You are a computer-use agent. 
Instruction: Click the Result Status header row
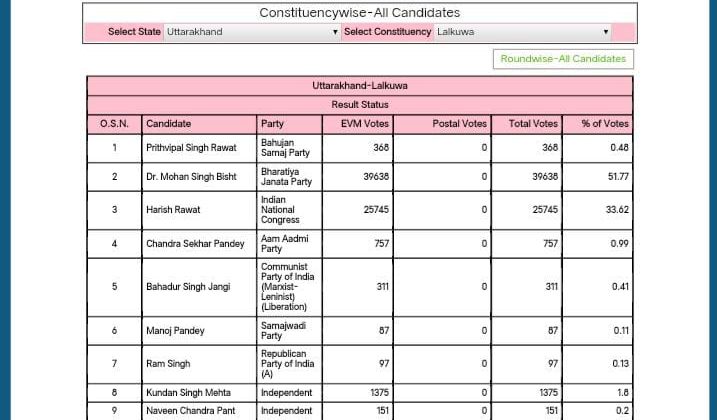tap(359, 105)
